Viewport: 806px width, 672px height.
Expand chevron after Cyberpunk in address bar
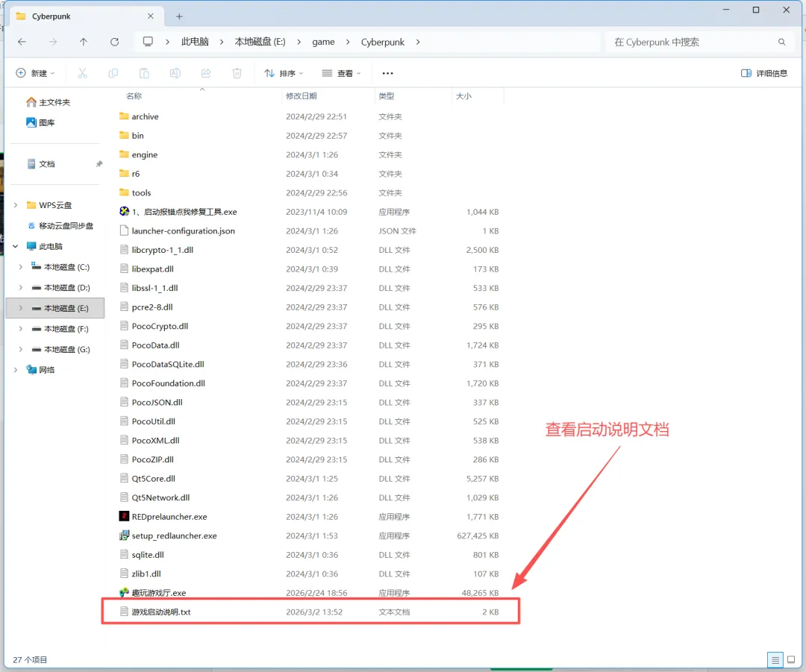click(417, 42)
